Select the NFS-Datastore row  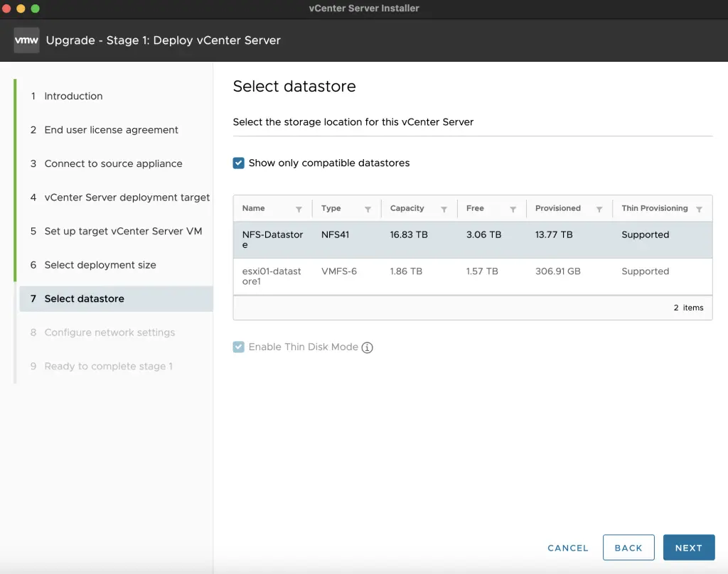pyautogui.click(x=427, y=239)
